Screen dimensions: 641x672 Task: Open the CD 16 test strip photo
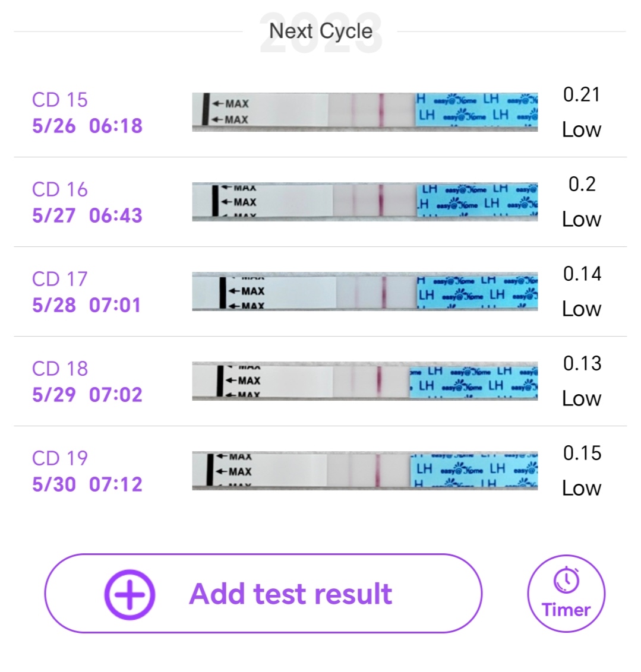[x=365, y=201]
